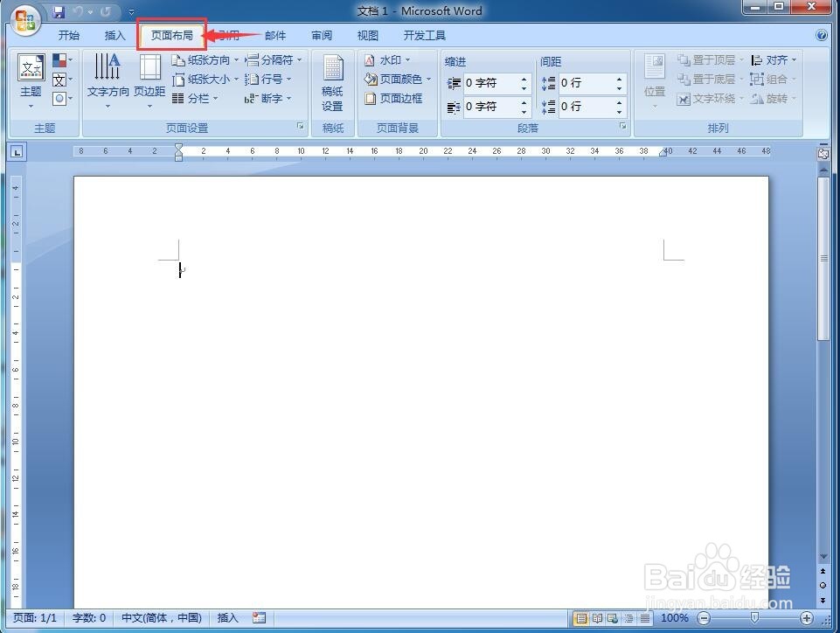Open 位置 position gallery

[655, 81]
